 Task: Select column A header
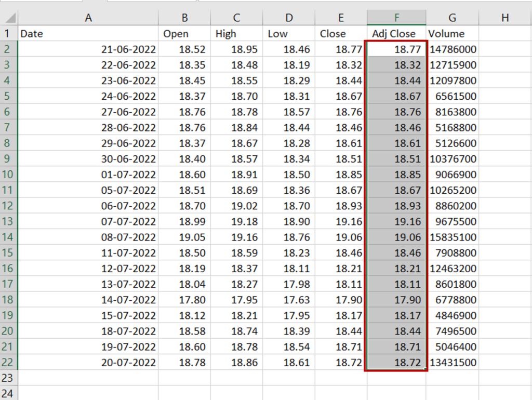[88, 18]
